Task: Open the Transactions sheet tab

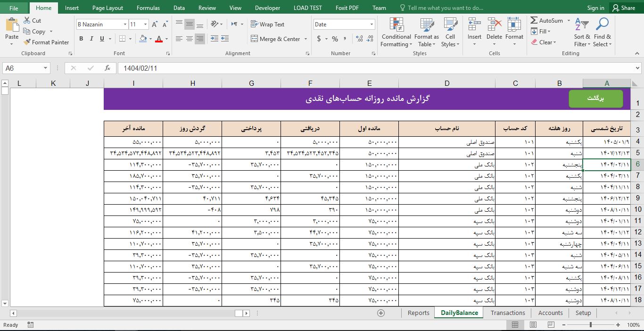Action: (x=507, y=313)
